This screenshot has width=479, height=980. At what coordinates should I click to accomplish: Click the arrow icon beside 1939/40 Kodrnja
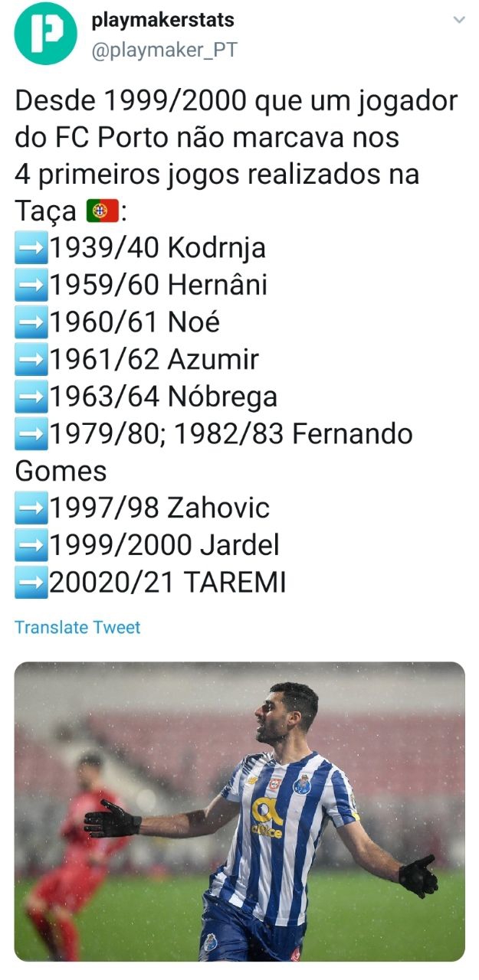pos(31,248)
